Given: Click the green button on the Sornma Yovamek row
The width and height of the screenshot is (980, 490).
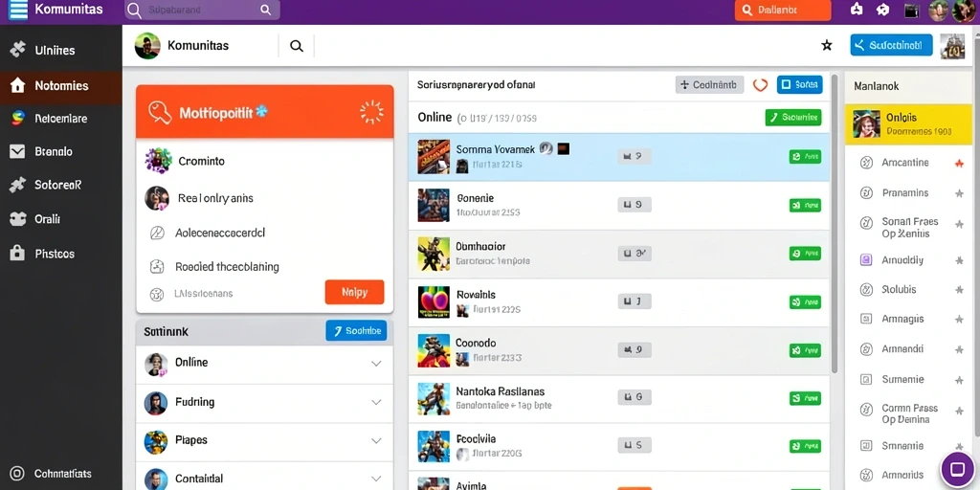Looking at the screenshot, I should click(805, 156).
